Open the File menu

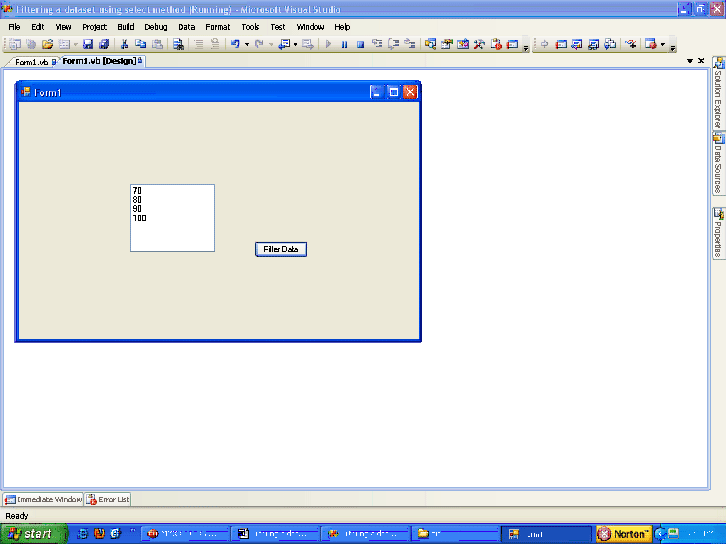click(x=14, y=27)
